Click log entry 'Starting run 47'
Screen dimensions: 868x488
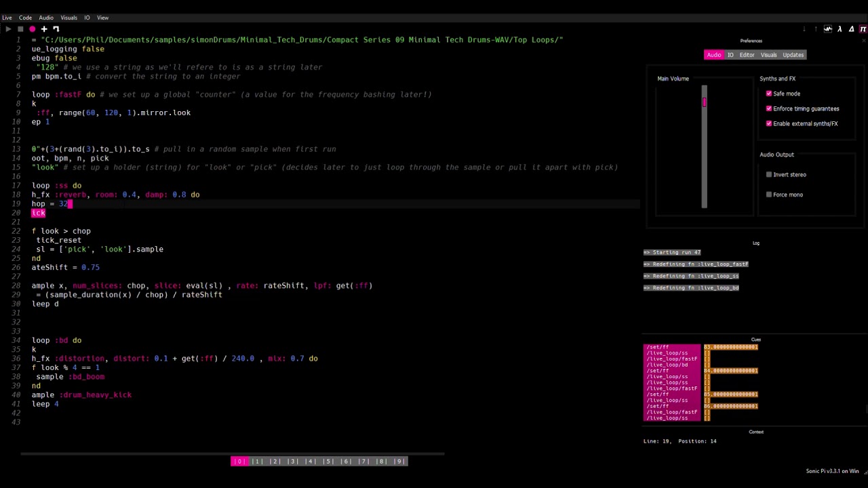tap(672, 252)
